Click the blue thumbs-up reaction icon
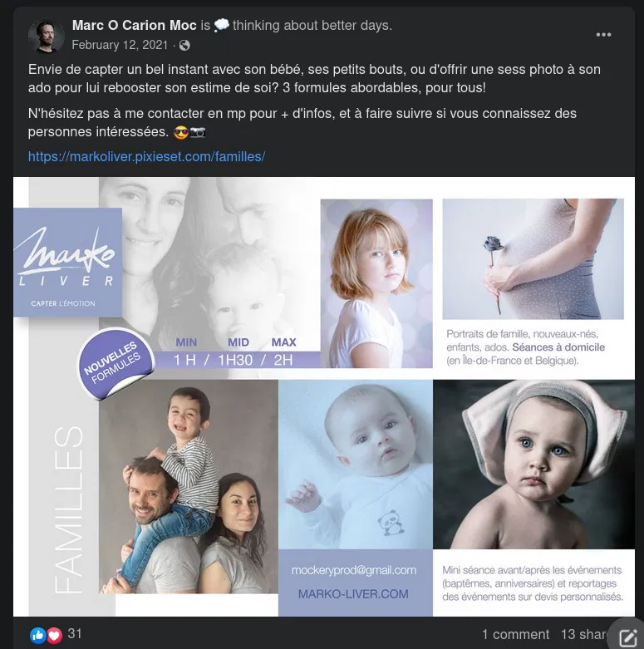Image resolution: width=644 pixels, height=649 pixels. pyautogui.click(x=37, y=635)
